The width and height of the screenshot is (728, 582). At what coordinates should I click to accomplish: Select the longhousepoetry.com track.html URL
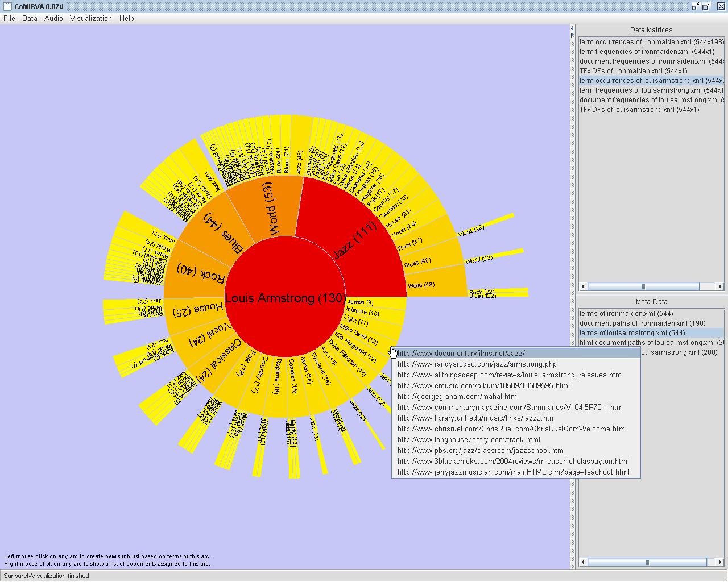[516, 439]
